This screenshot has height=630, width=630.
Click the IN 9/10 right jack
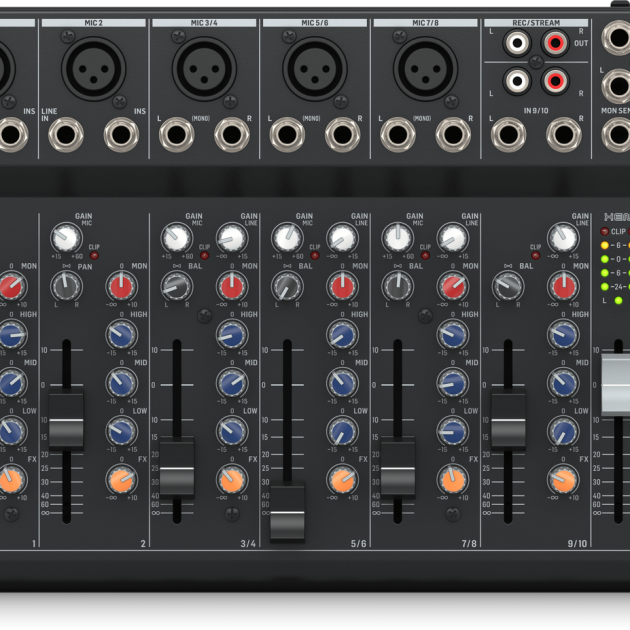(564, 135)
